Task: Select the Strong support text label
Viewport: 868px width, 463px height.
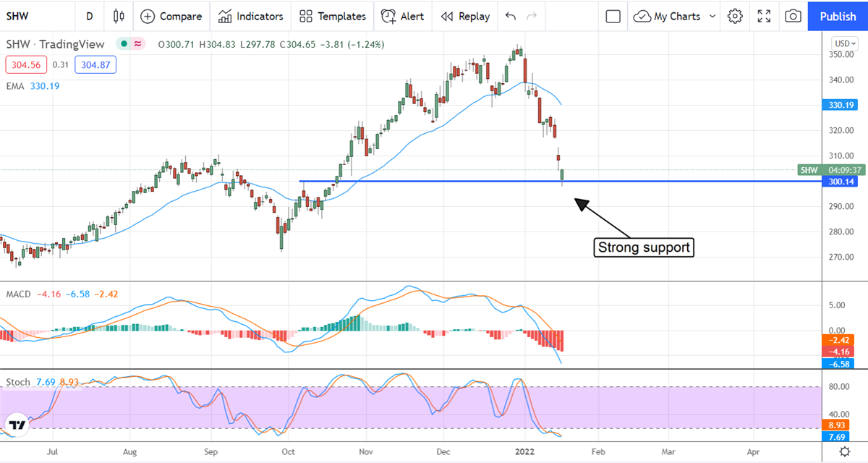Action: pyautogui.click(x=644, y=247)
